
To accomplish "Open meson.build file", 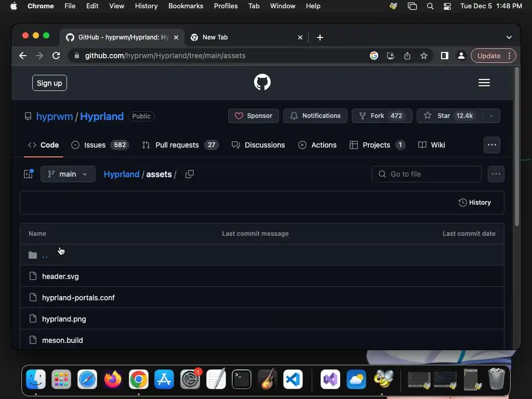I will 62,340.
